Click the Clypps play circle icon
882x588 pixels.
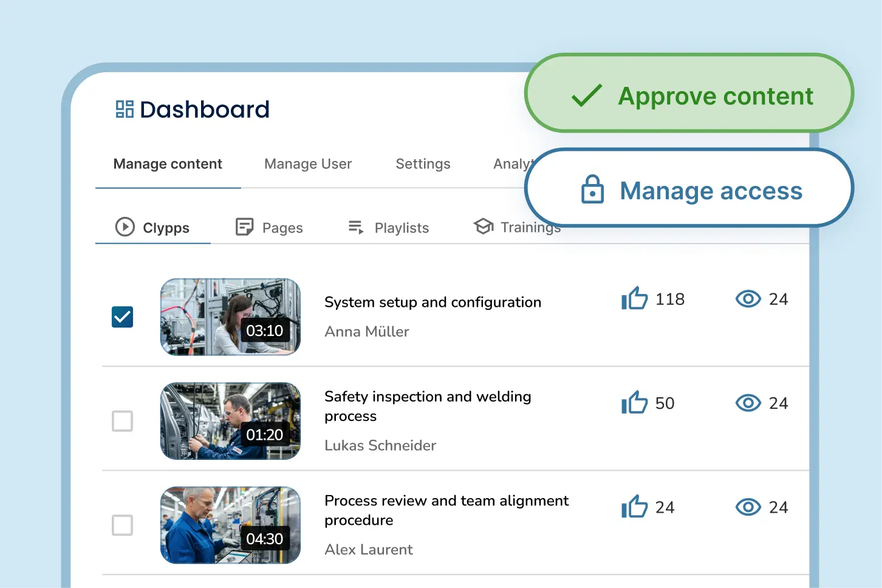coord(125,227)
